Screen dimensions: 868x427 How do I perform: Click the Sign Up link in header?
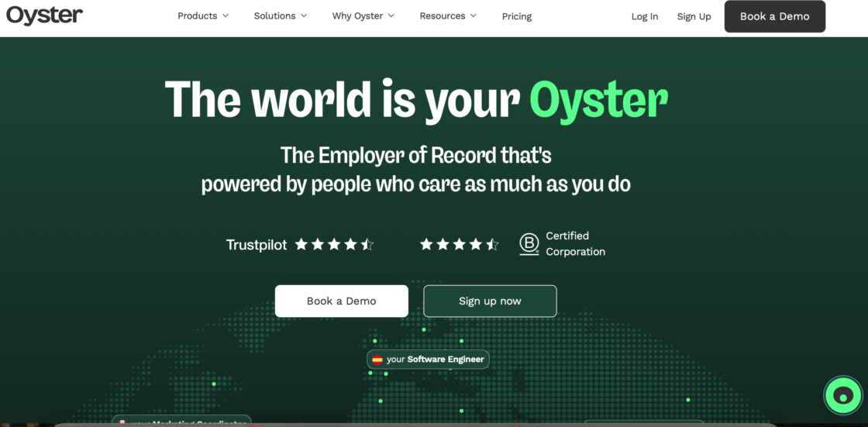click(694, 16)
